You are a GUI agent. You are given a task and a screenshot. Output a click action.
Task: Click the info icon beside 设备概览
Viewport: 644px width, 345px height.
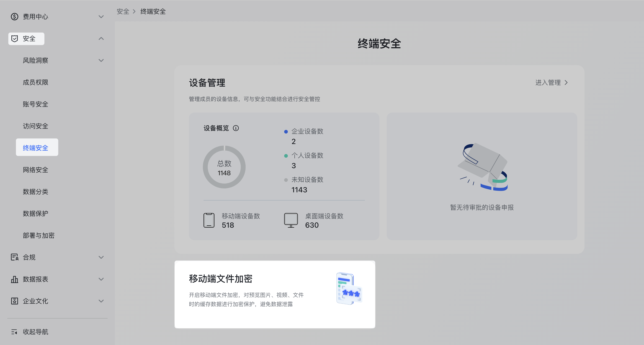click(x=236, y=128)
